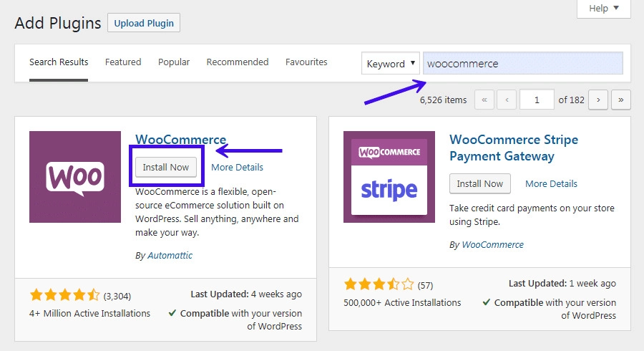Open the Favourites tab
This screenshot has width=644, height=351.
click(306, 62)
